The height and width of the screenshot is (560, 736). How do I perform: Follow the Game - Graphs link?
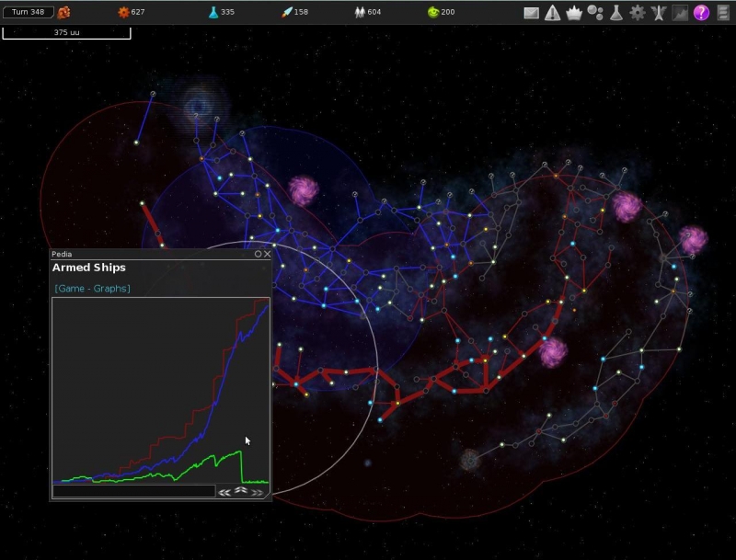93,289
